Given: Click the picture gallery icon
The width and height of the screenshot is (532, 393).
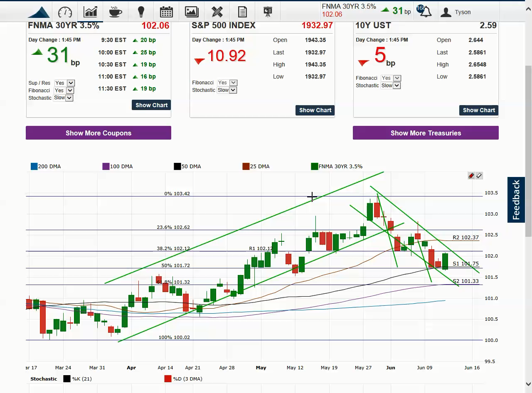Looking at the screenshot, I should 192,12.
